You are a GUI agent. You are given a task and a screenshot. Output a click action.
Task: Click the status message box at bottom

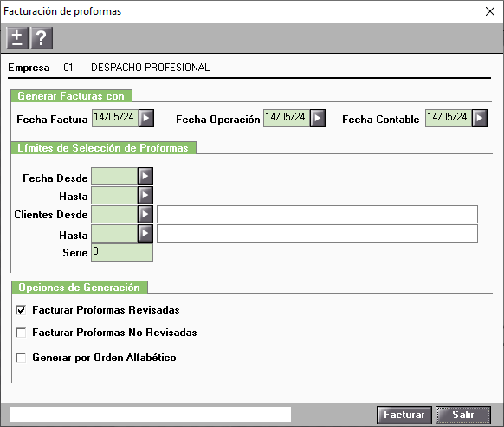click(x=151, y=415)
